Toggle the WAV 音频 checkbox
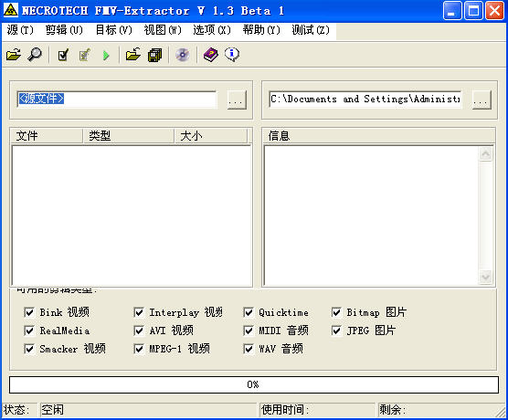 click(249, 349)
